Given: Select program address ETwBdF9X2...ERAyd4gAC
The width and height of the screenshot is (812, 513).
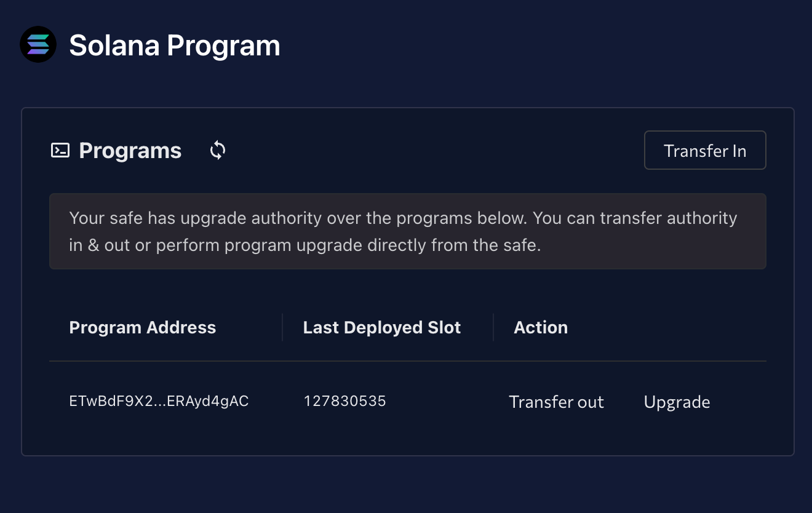Looking at the screenshot, I should tap(159, 401).
